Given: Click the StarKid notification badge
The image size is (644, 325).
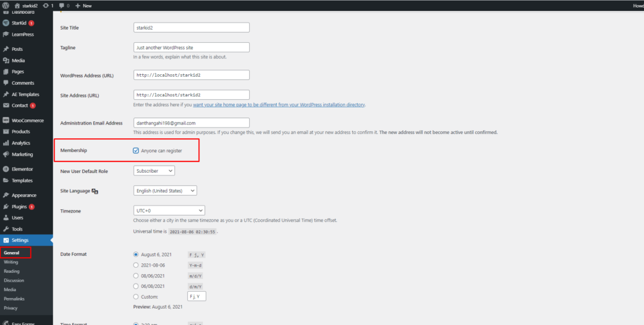Looking at the screenshot, I should click(31, 23).
